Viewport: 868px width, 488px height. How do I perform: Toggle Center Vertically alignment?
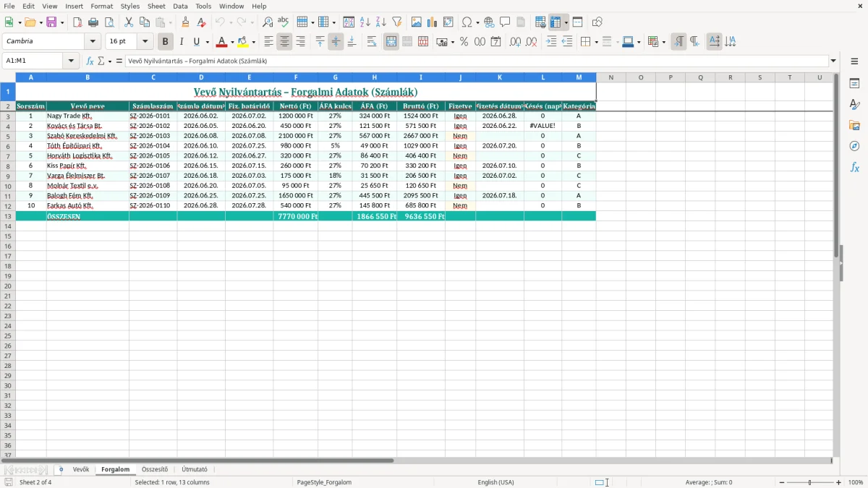point(336,42)
